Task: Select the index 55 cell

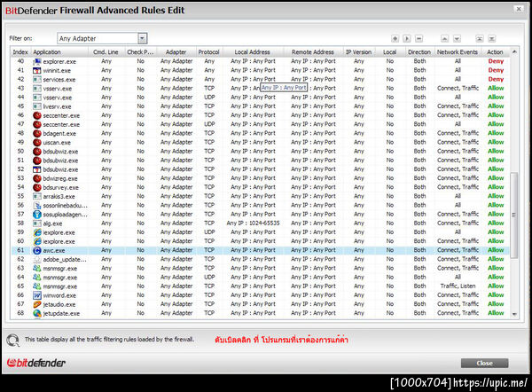Action: tap(20, 196)
